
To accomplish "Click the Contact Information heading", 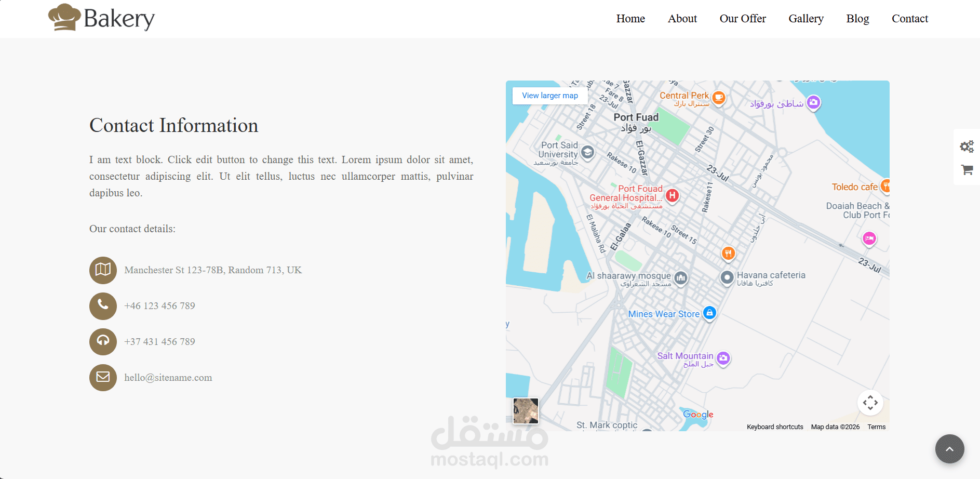I will pyautogui.click(x=173, y=125).
